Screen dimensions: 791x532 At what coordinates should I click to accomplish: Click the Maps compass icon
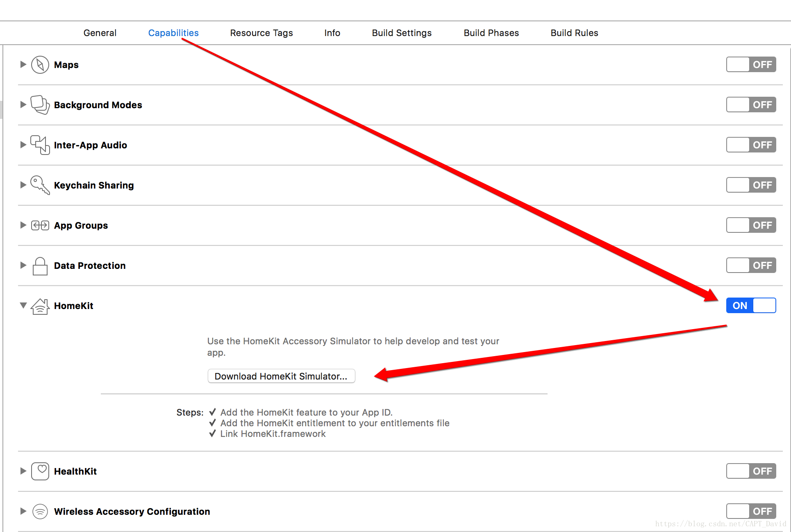click(40, 65)
